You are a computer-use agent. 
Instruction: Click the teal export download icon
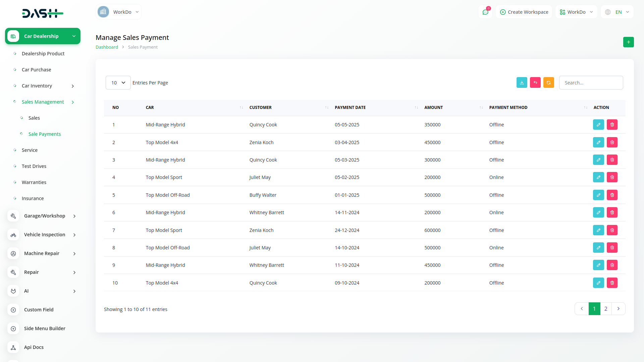[x=522, y=82]
